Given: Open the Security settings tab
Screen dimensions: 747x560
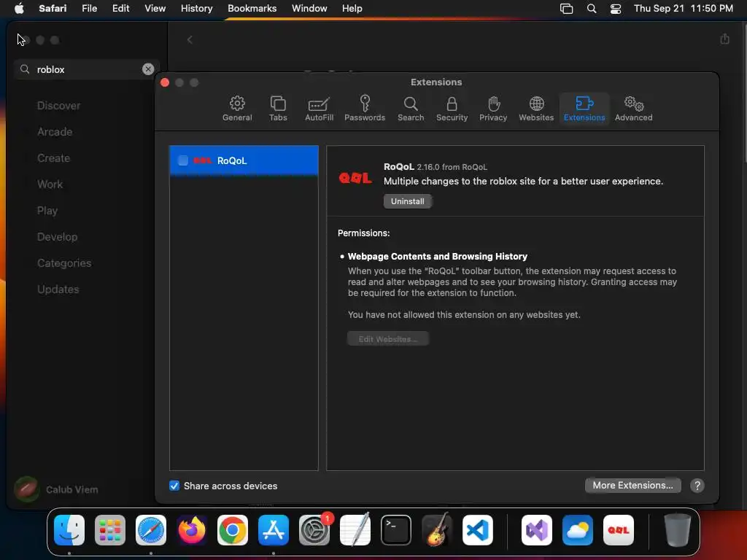Looking at the screenshot, I should pyautogui.click(x=452, y=109).
